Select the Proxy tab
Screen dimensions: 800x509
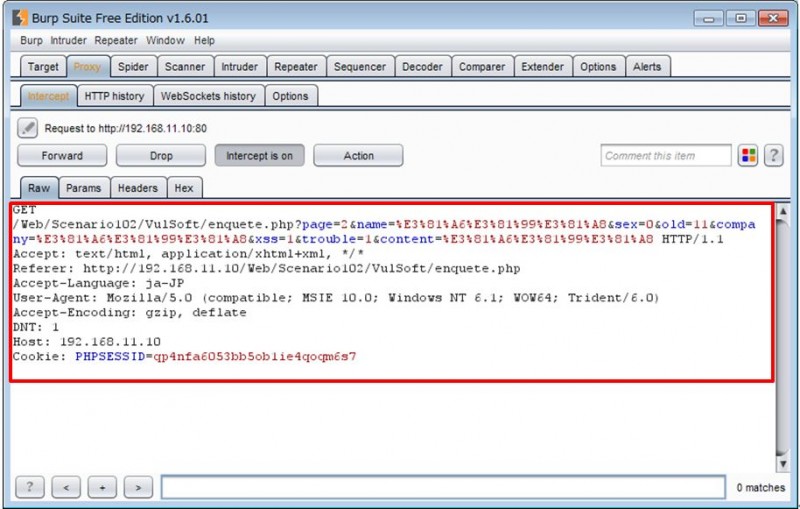tap(88, 67)
